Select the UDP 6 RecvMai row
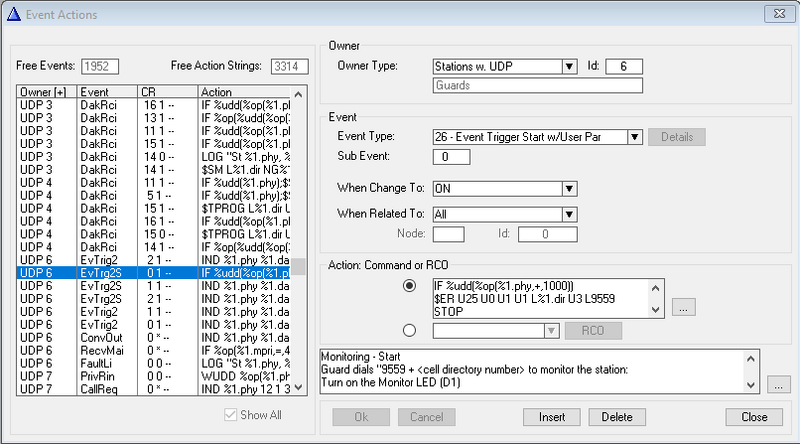 [150, 349]
